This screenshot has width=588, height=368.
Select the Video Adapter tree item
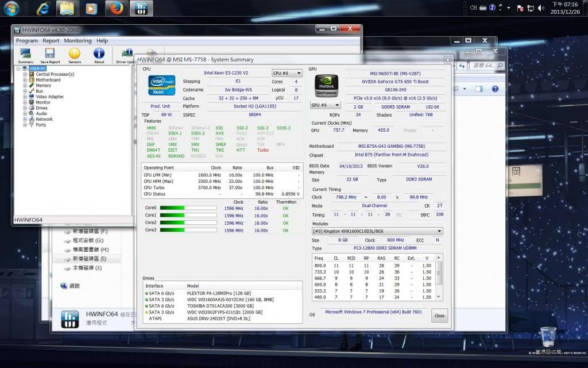click(49, 97)
